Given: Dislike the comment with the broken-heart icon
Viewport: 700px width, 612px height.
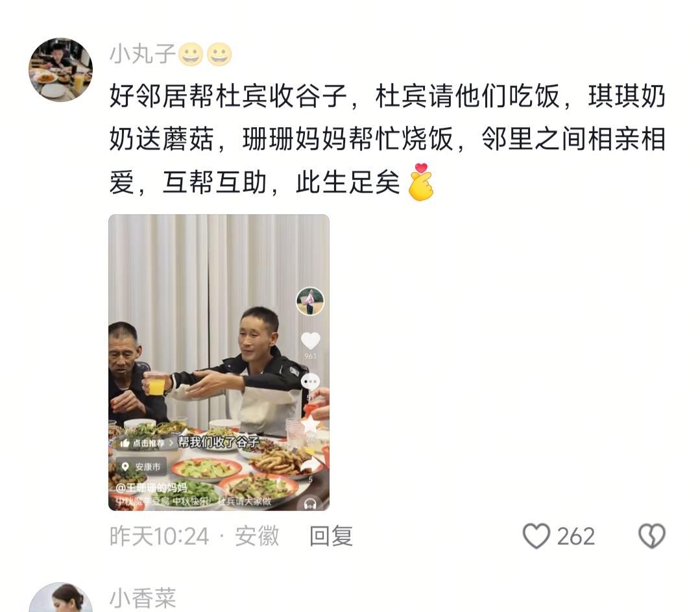Looking at the screenshot, I should pos(652,535).
